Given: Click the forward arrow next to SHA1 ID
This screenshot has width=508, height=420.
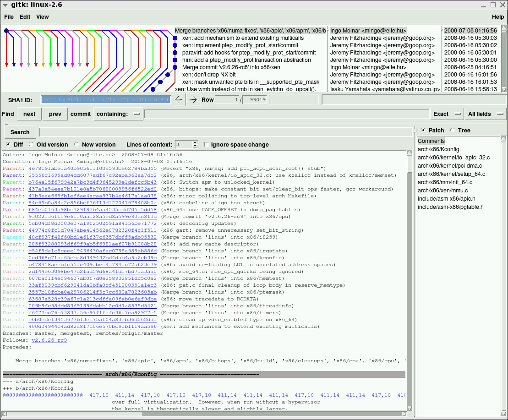Looking at the screenshot, I should pyautogui.click(x=193, y=99).
